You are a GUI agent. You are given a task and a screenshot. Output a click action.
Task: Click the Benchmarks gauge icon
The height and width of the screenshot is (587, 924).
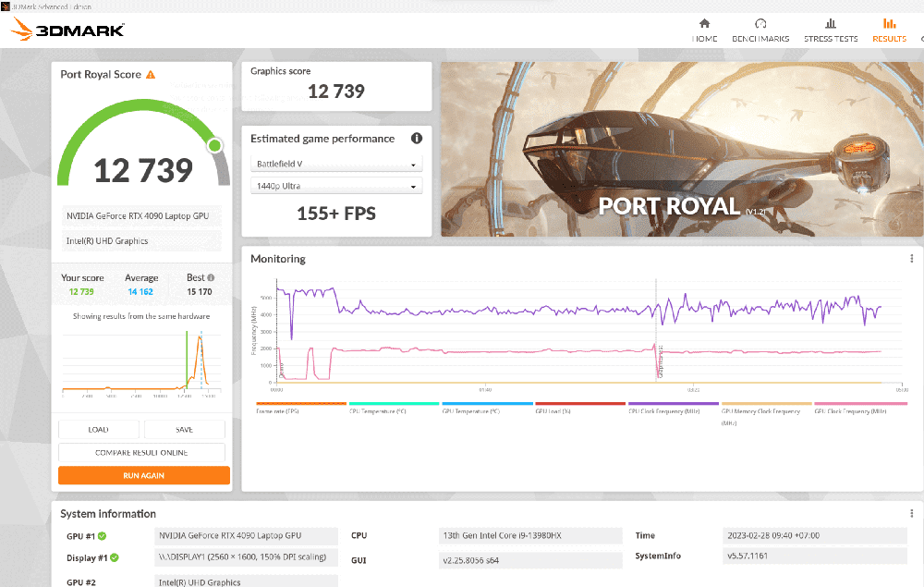760,24
